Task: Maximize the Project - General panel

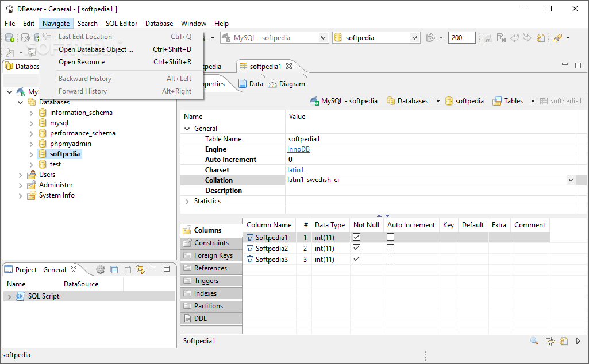Action: click(x=167, y=269)
